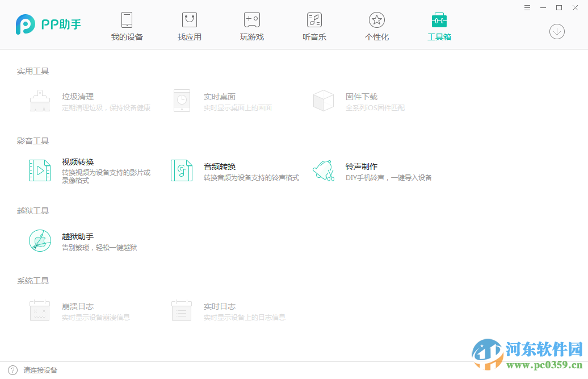Image resolution: width=588 pixels, height=379 pixels.
Task: Select the 实时桌面 real-time desktop icon
Action: 181,100
